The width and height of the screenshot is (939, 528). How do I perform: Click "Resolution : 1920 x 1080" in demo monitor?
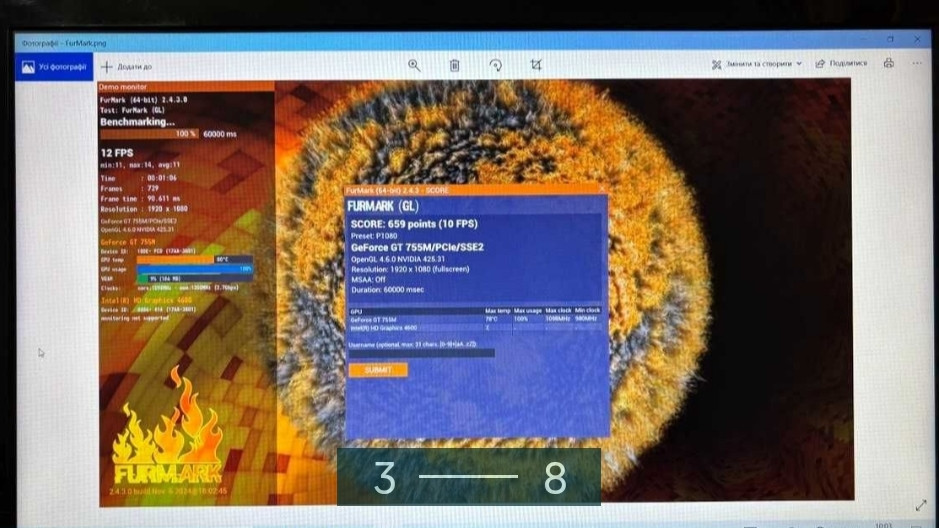144,208
